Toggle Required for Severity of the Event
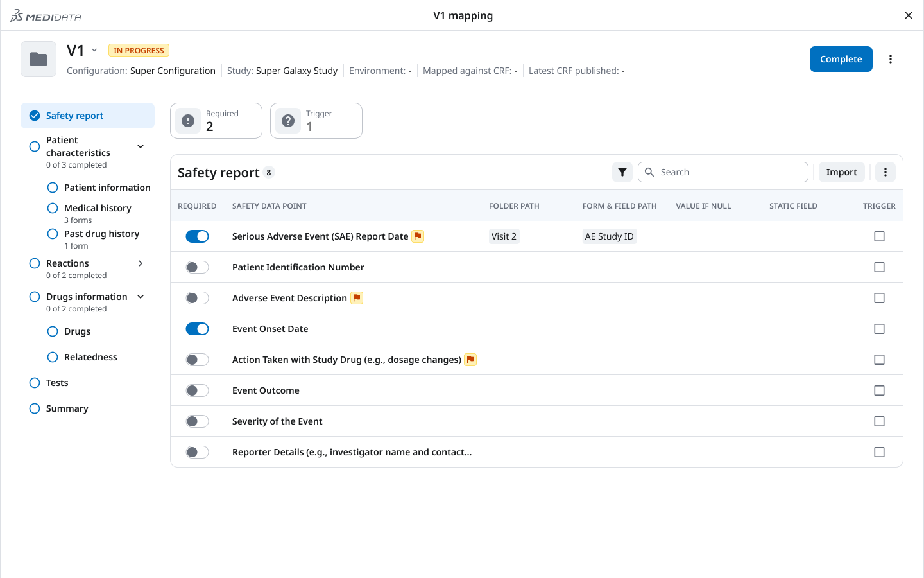924x578 pixels. coord(197,421)
